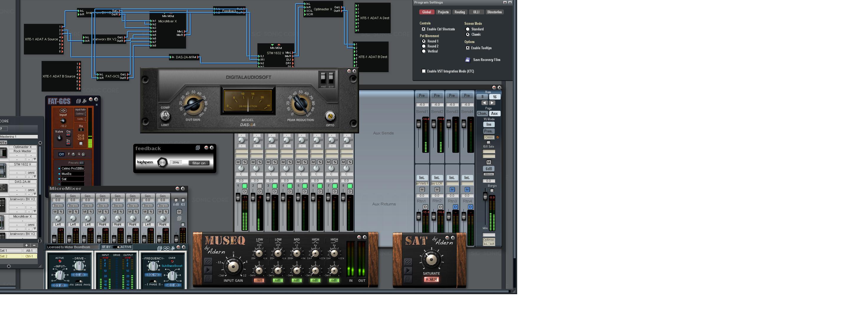Toggle MicroMixer KS checkbox
This screenshot has height=318, width=868.
183,200
